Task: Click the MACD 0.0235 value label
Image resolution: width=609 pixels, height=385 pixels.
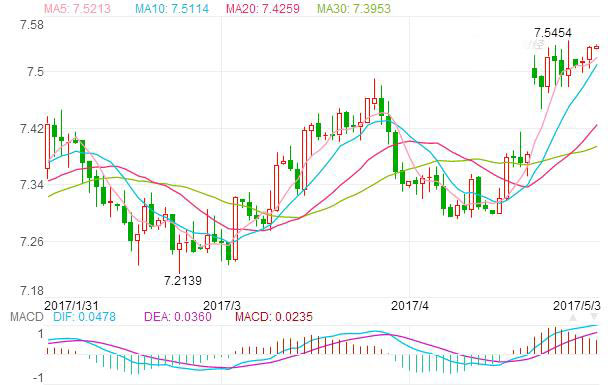Action: click(274, 317)
